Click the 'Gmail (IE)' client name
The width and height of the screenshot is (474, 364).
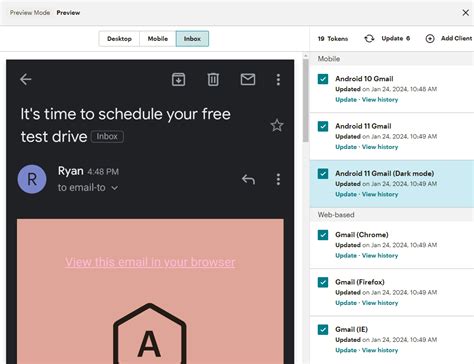(x=351, y=329)
